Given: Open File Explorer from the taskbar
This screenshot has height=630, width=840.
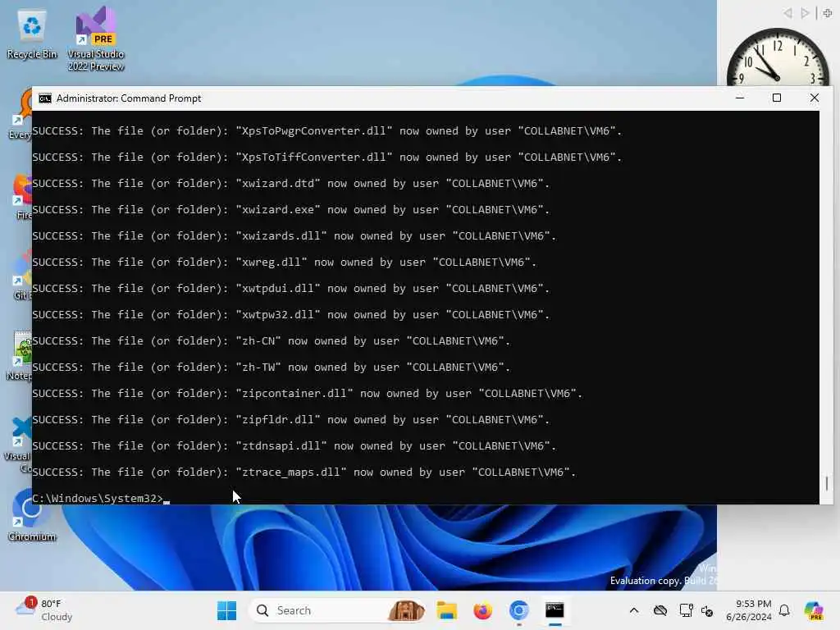Looking at the screenshot, I should pyautogui.click(x=447, y=610).
